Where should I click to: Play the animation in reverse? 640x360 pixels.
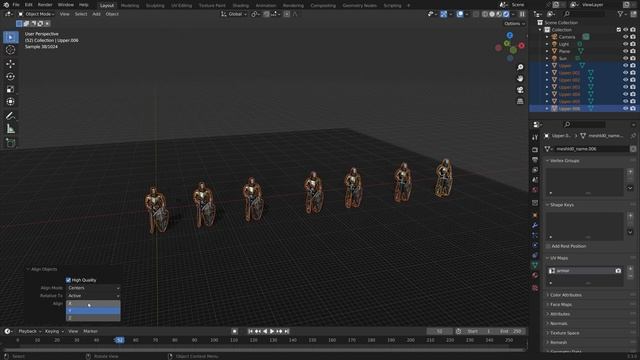[x=265, y=331]
